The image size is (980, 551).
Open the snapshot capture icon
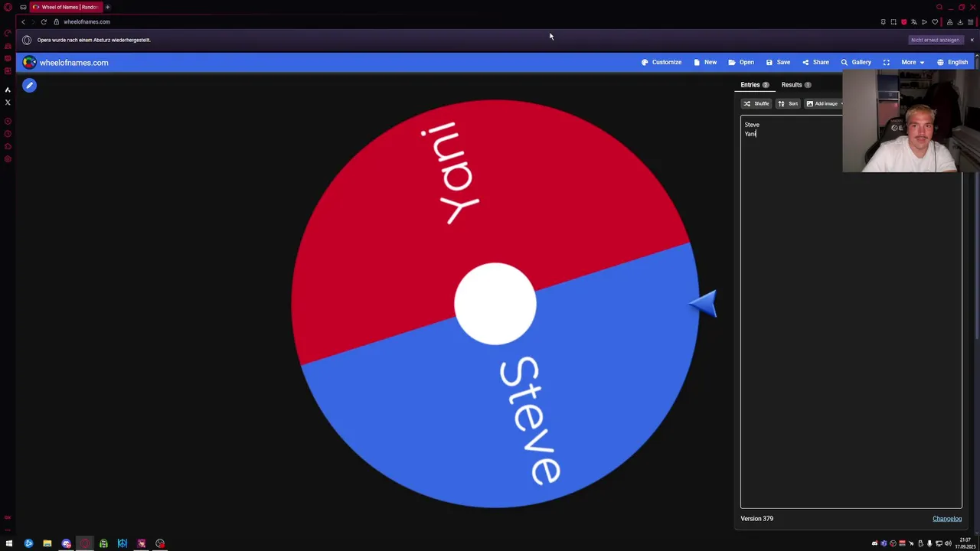[893, 22]
